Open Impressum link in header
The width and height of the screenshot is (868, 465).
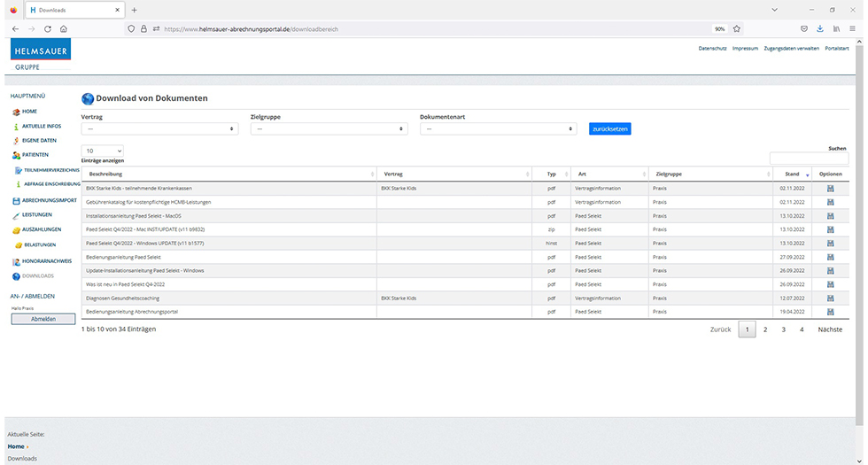pyautogui.click(x=745, y=49)
